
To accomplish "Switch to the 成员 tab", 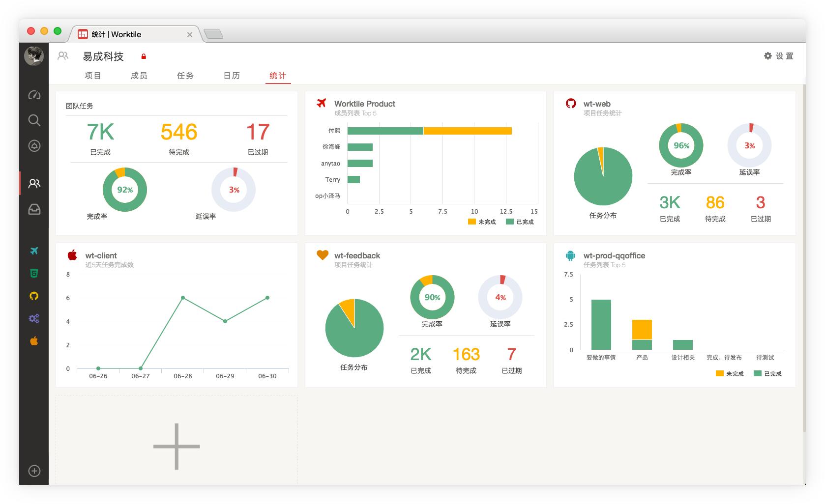I will point(139,76).
